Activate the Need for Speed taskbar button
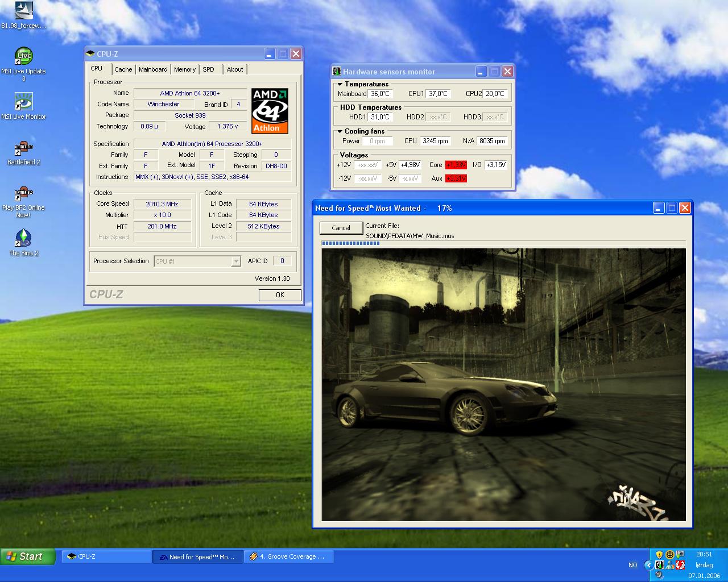Viewport: 728px width, 582px height. pos(198,557)
